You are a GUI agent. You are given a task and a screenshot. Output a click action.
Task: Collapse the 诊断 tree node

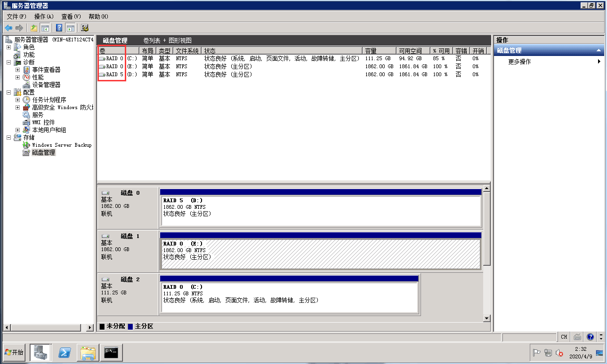click(x=8, y=63)
